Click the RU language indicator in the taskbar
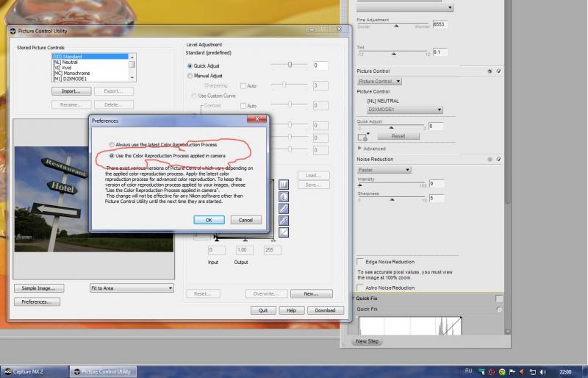588x378 pixels. (468, 371)
